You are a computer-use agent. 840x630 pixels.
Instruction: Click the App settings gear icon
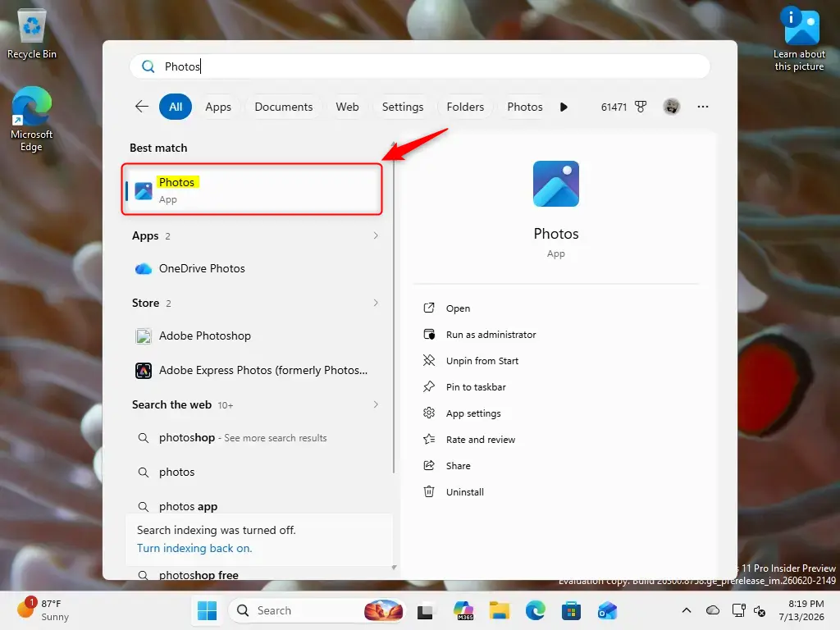tap(428, 413)
